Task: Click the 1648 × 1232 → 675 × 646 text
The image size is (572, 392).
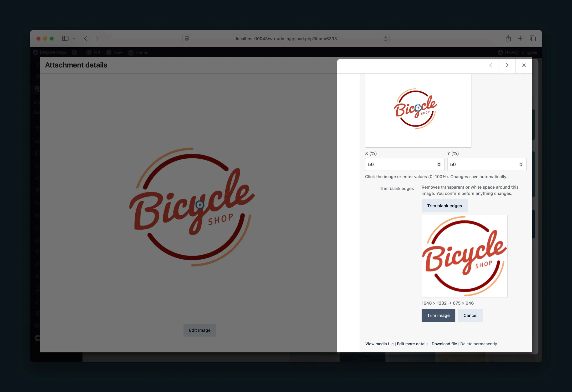Action: click(x=447, y=303)
